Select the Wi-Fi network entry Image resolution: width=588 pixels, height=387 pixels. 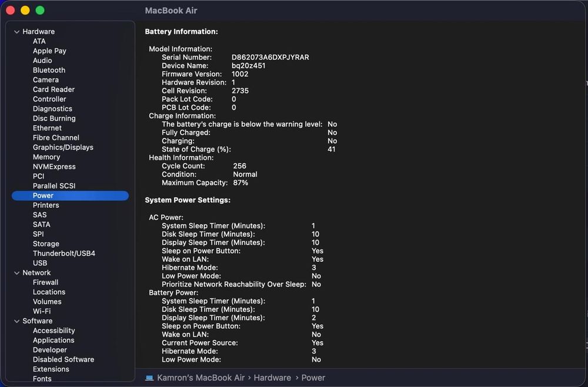point(41,311)
